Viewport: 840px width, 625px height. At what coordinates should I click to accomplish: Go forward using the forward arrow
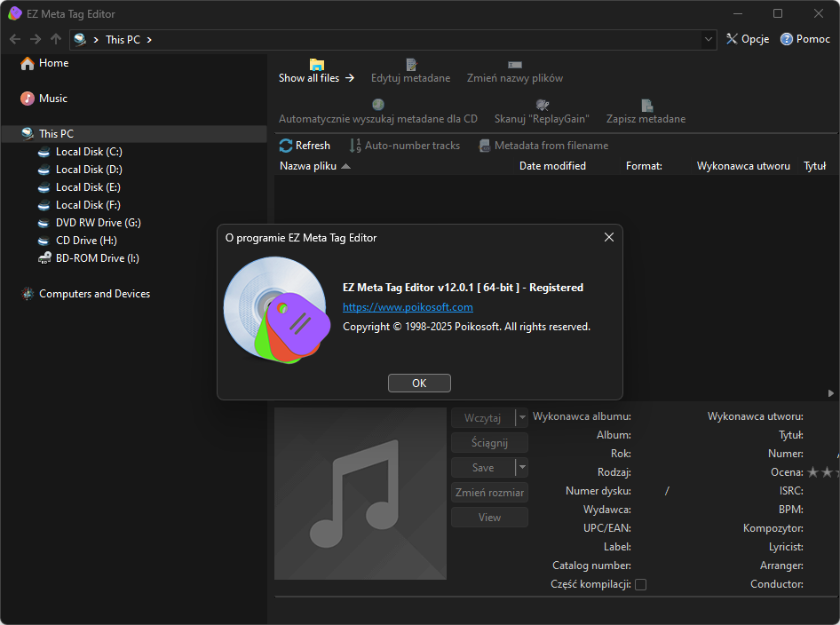click(36, 39)
